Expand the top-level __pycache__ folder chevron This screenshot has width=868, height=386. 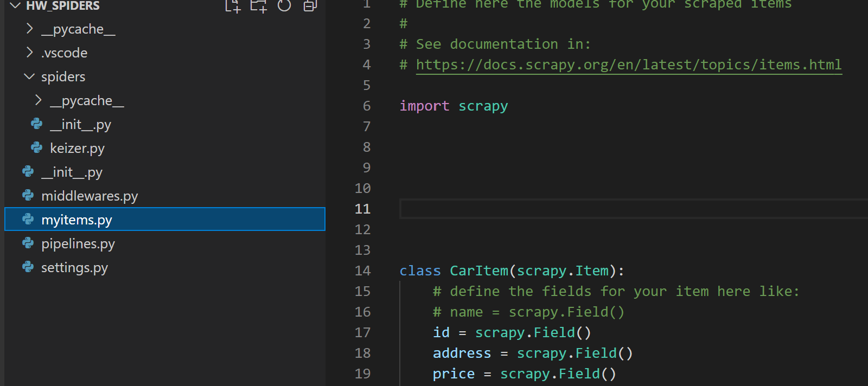pyautogui.click(x=30, y=29)
